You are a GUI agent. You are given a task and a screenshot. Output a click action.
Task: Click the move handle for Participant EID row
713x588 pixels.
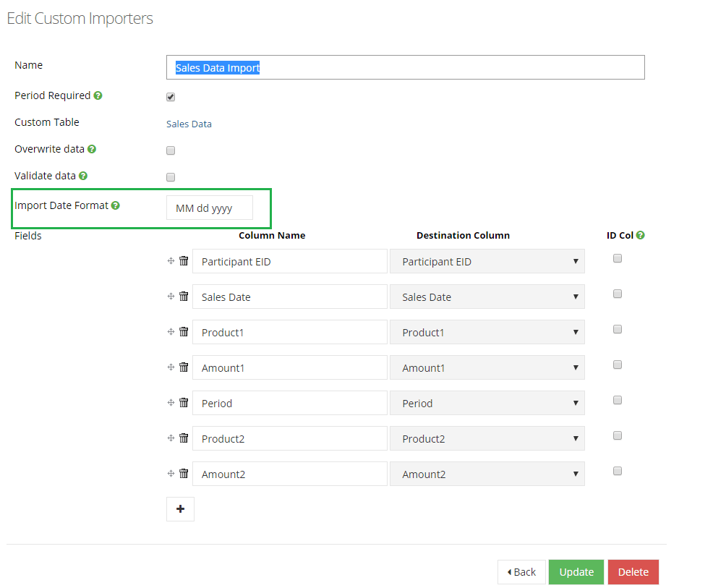pos(171,260)
